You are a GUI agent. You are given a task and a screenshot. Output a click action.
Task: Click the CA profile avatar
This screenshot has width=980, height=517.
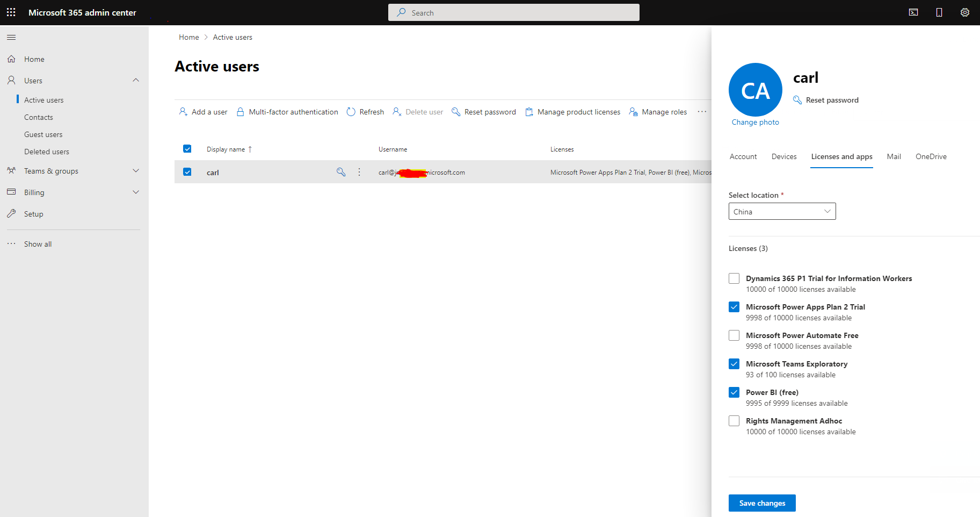click(755, 90)
